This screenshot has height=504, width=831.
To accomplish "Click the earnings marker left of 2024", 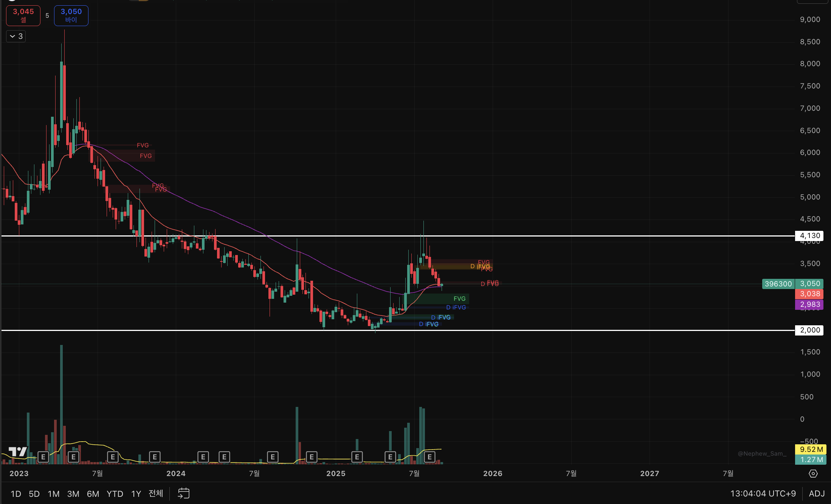I will 155,457.
